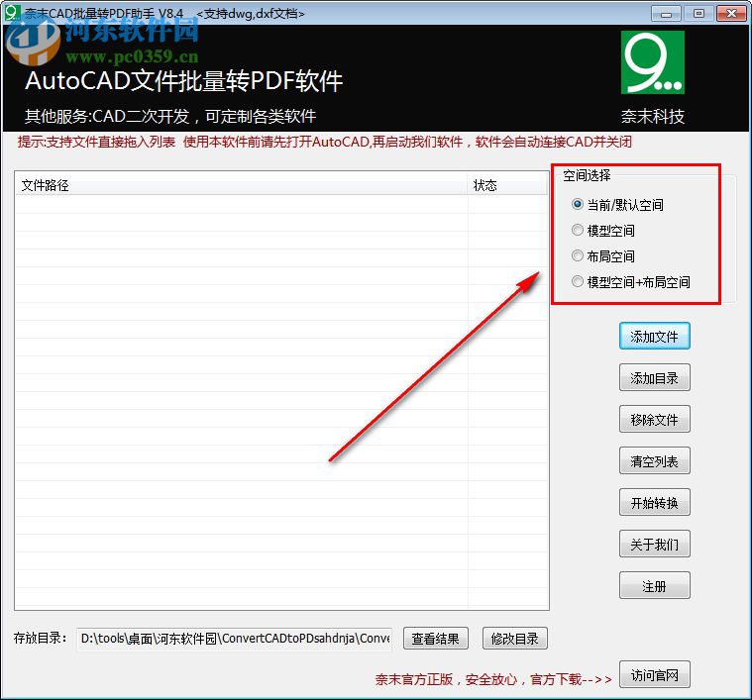Viewport: 752px width, 700px height.
Task: Start conversion with 开始转换
Action: (x=655, y=502)
